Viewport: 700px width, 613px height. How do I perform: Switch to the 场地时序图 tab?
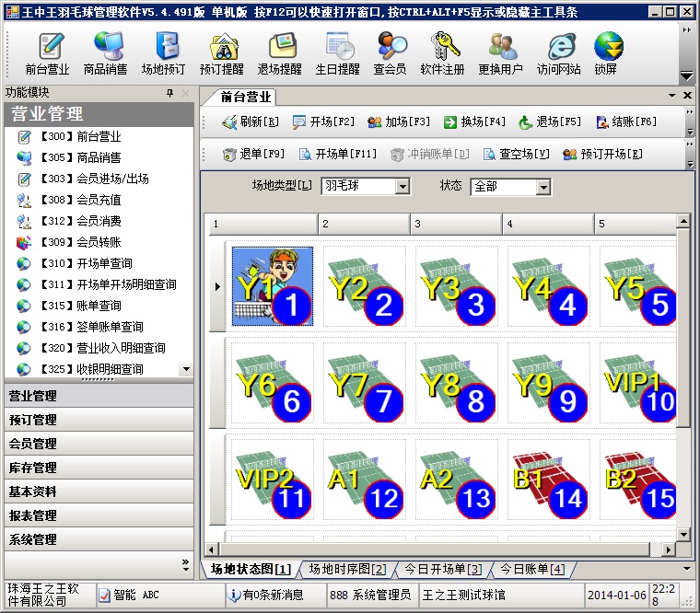pos(347,569)
